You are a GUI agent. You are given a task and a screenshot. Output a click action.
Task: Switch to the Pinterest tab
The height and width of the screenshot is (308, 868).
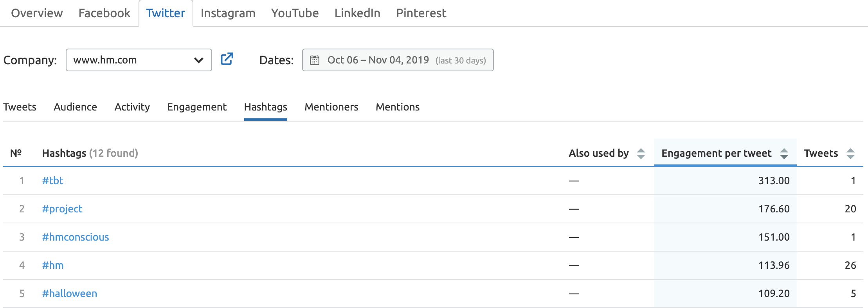[421, 13]
